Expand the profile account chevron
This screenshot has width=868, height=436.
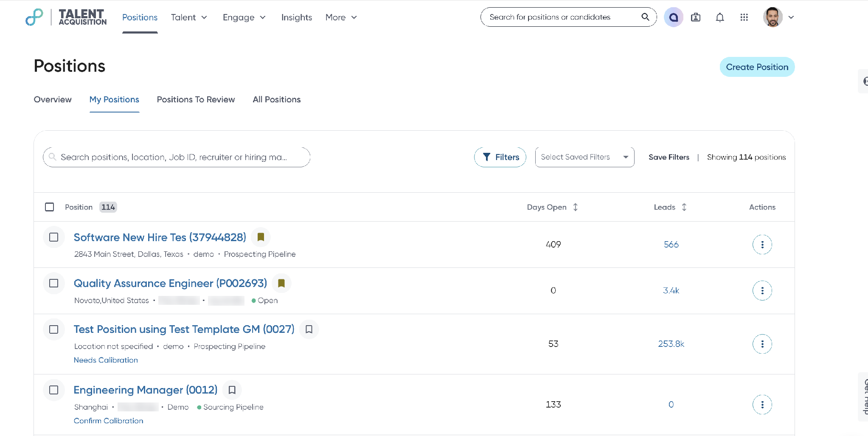tap(791, 17)
